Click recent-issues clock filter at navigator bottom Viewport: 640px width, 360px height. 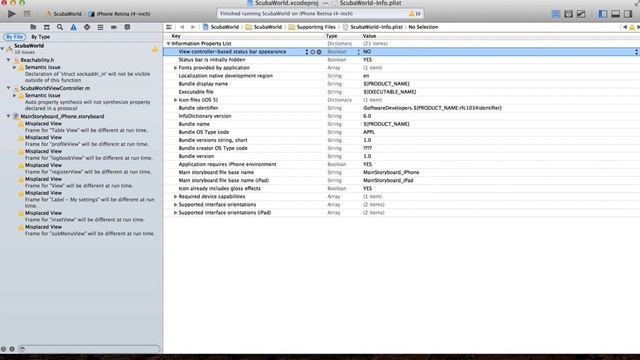(3, 349)
